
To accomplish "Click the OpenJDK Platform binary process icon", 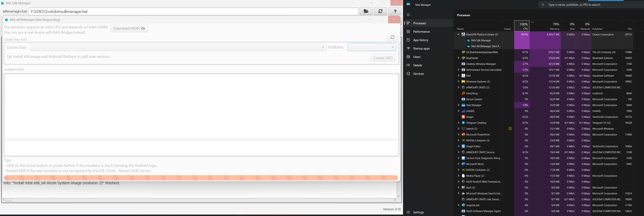I will (x=463, y=34).
